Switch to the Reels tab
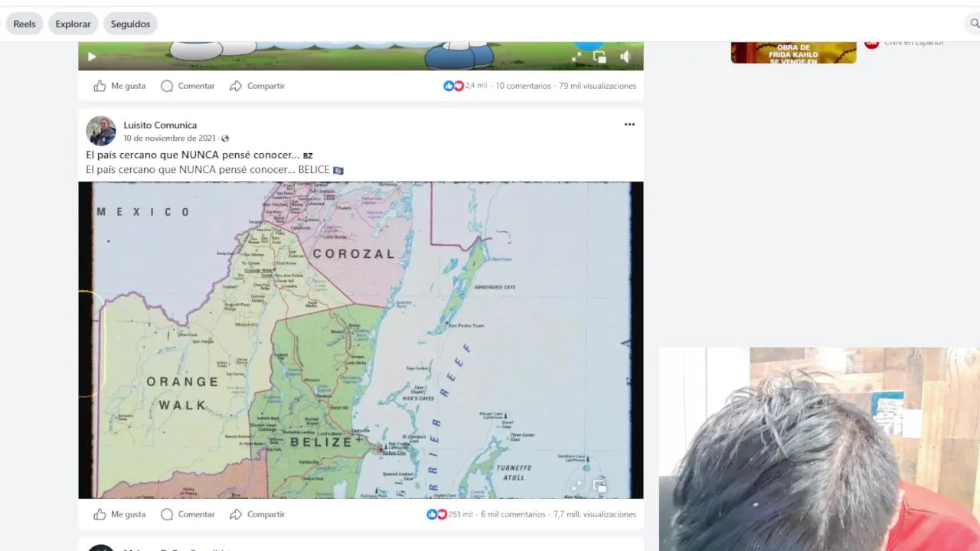 (x=24, y=24)
